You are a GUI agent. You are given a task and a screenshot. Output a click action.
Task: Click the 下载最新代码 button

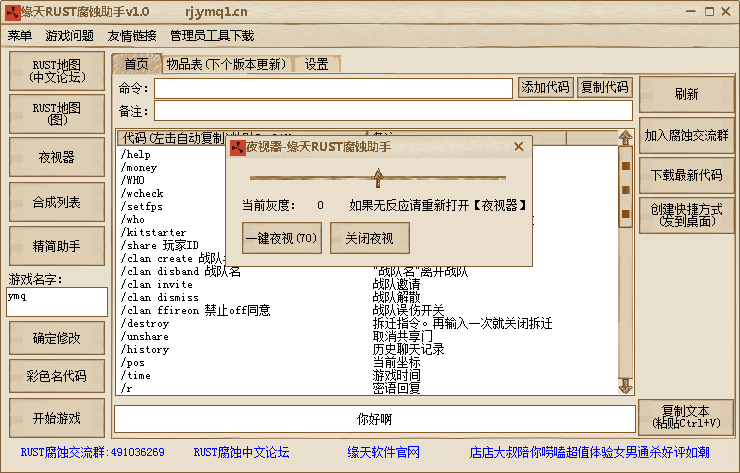(687, 175)
